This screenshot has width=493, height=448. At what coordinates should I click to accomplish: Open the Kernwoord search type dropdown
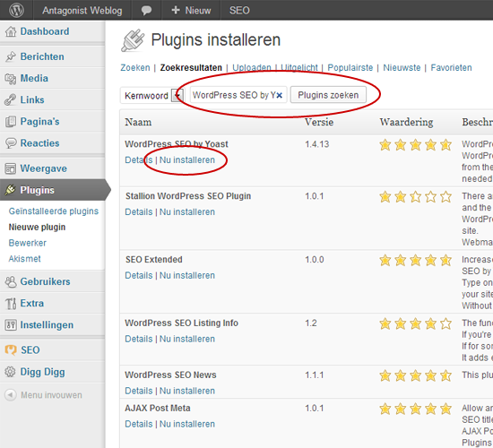click(151, 95)
